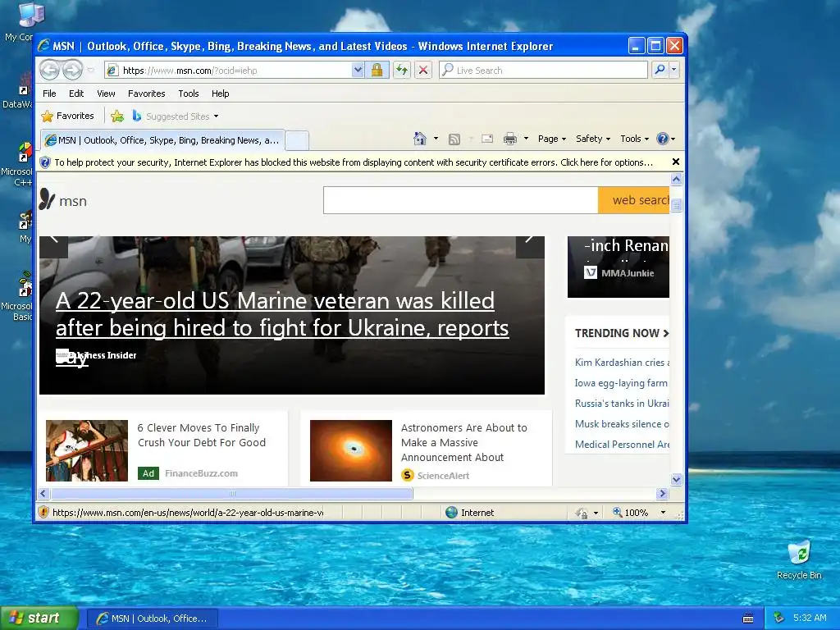Open the Favorites center star button
The image size is (840, 630).
point(67,116)
